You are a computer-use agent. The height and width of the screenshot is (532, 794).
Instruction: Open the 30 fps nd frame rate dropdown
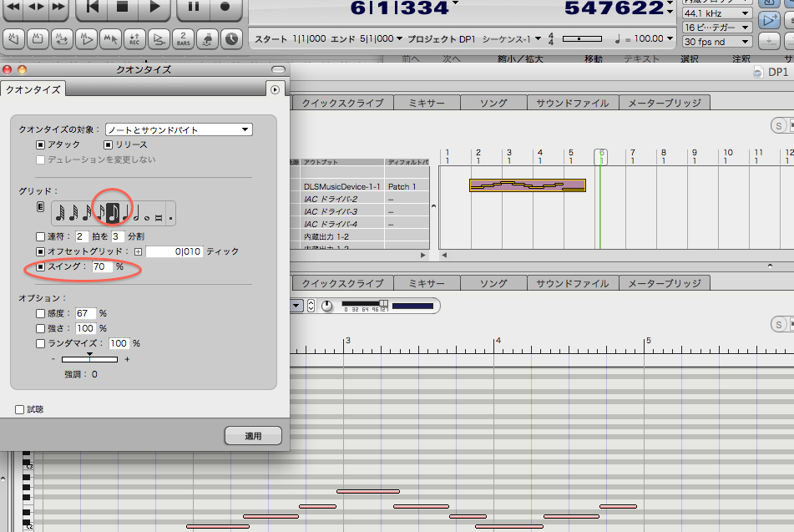716,42
